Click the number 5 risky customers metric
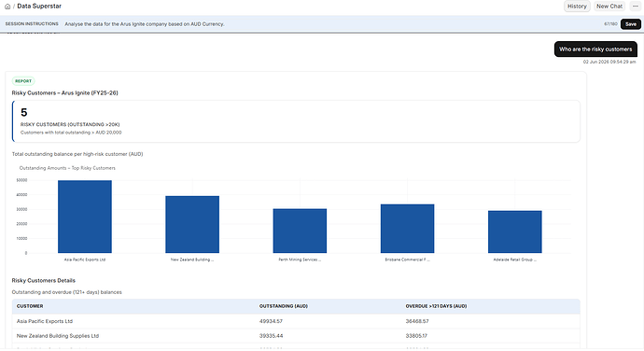This screenshot has width=644, height=351. pyautogui.click(x=24, y=112)
